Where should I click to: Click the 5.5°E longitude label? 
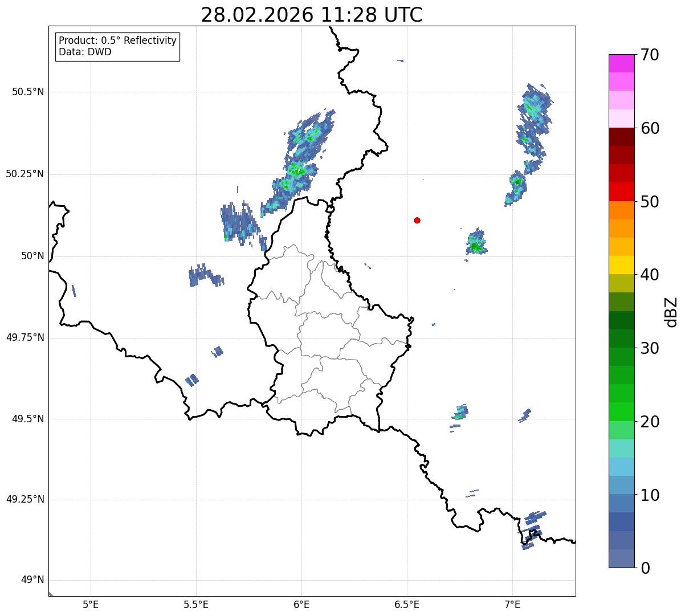coord(196,605)
